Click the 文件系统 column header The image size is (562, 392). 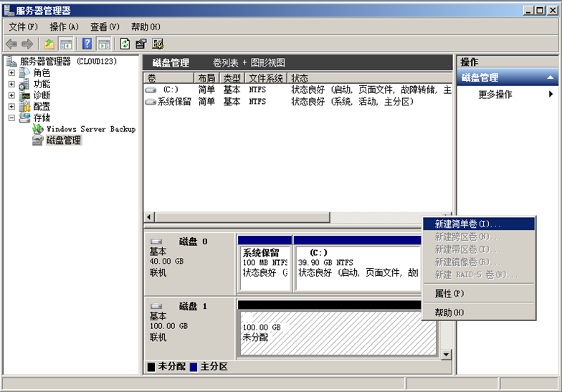[266, 78]
